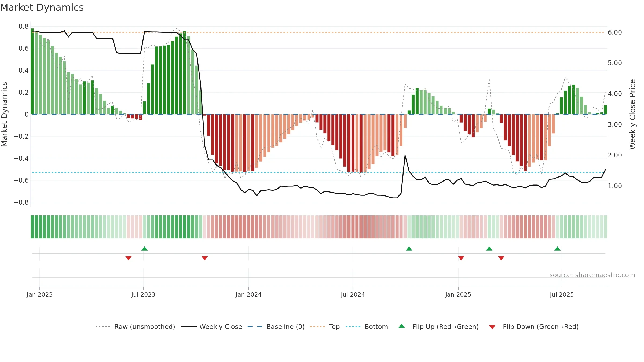Click the dark green first cell of the heat strip
The height and width of the screenshot is (362, 644).
32,227
